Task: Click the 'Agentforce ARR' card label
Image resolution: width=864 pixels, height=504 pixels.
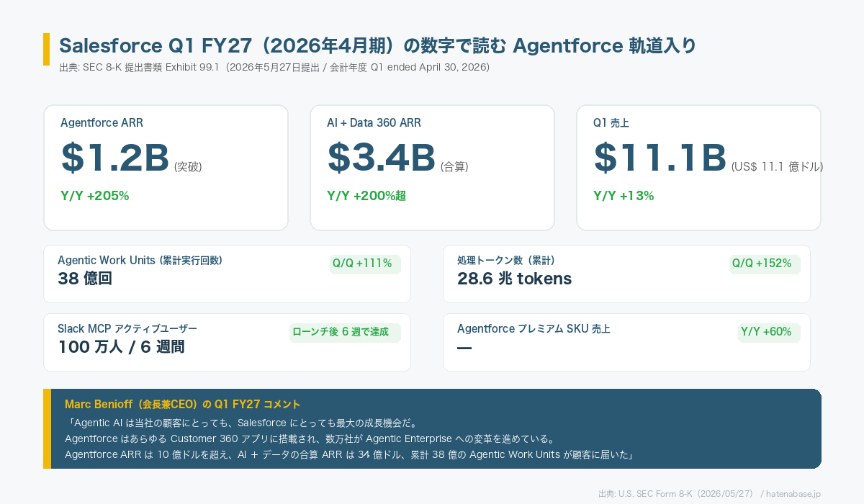Action: coord(102,123)
